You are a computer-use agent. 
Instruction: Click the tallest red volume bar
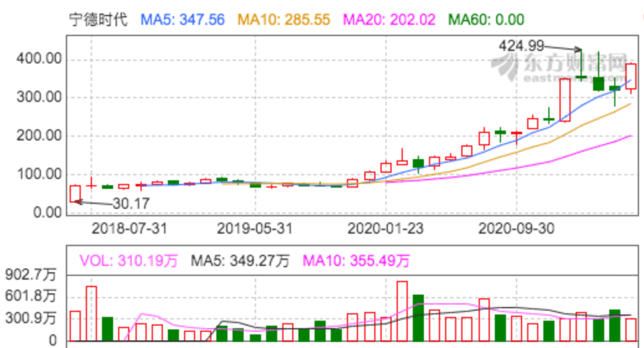(402, 311)
